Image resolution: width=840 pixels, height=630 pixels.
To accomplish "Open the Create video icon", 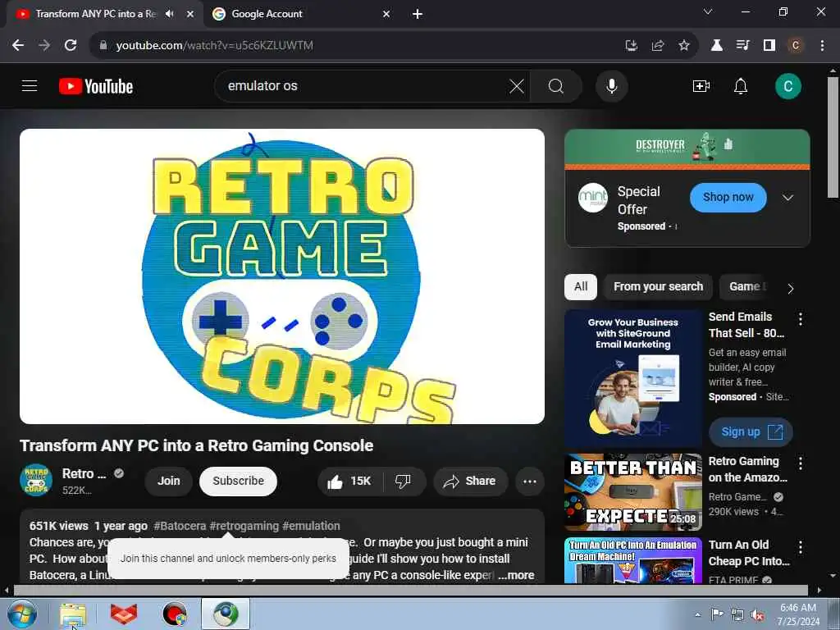I will (x=701, y=86).
